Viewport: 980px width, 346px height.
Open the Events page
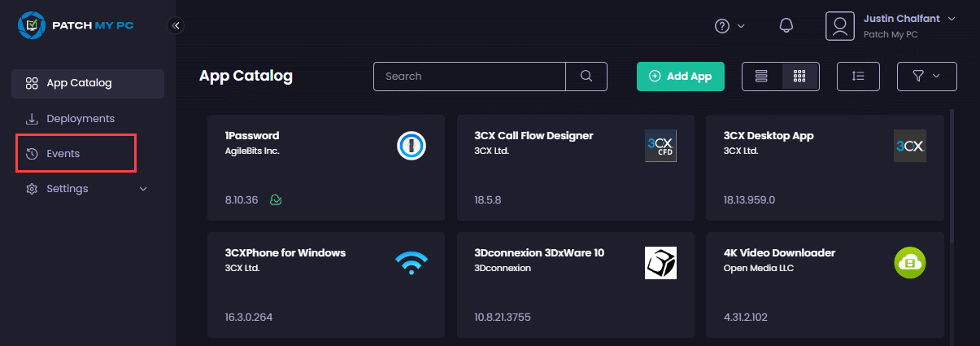coord(63,154)
